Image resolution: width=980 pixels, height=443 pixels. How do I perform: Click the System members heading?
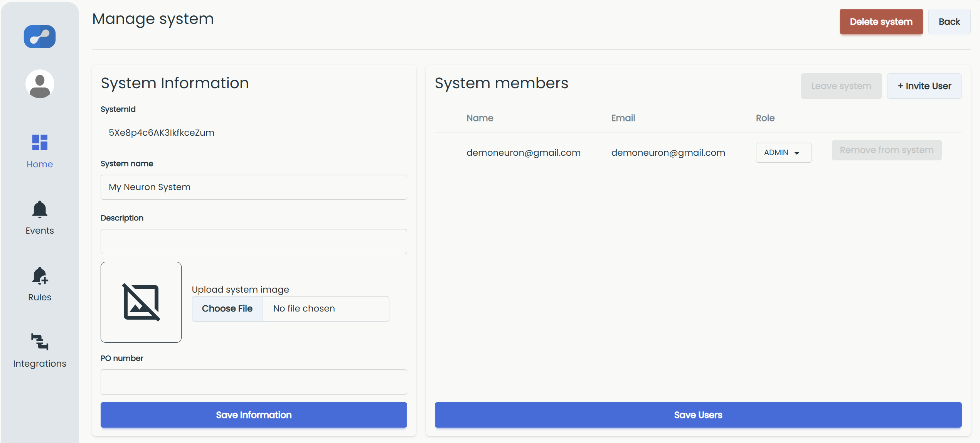coord(501,83)
